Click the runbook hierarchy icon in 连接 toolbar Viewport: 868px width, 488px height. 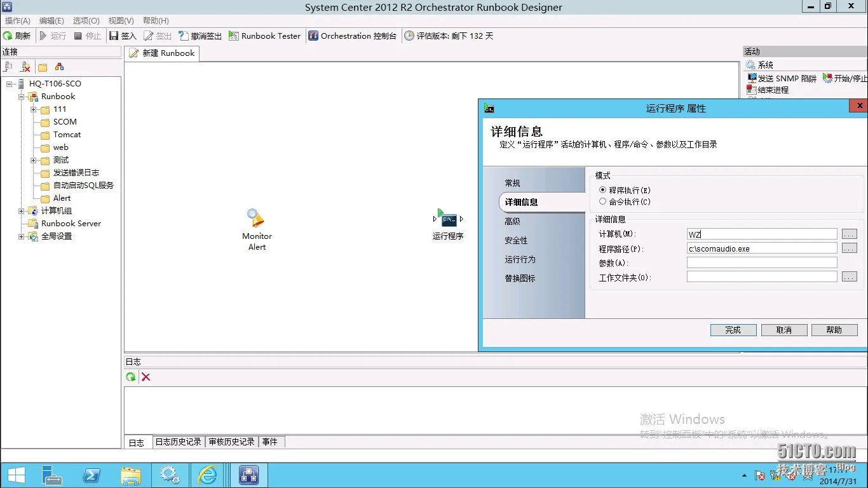click(x=59, y=67)
